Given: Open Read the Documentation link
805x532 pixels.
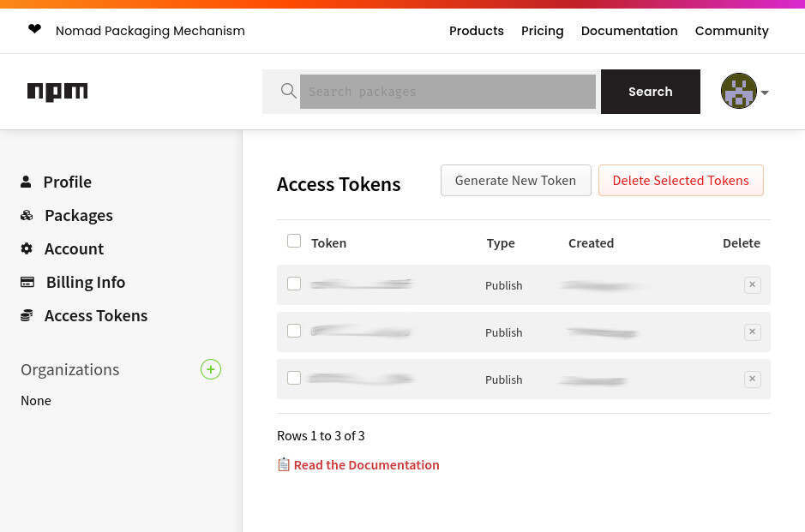Looking at the screenshot, I should coord(366,465).
